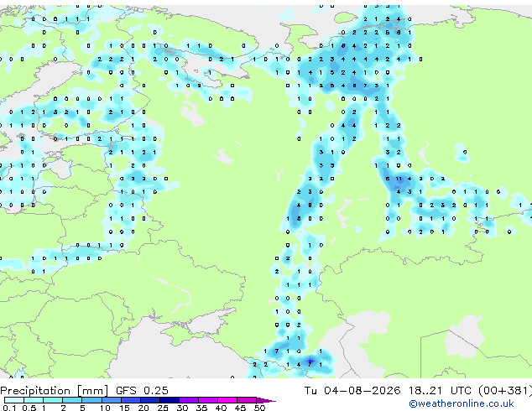Click the 'Precipitation [mm]' title text
532x411 pixels.
(x=55, y=391)
